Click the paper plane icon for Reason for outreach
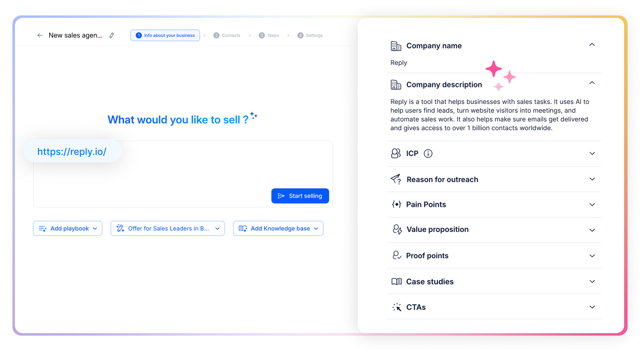 [396, 179]
